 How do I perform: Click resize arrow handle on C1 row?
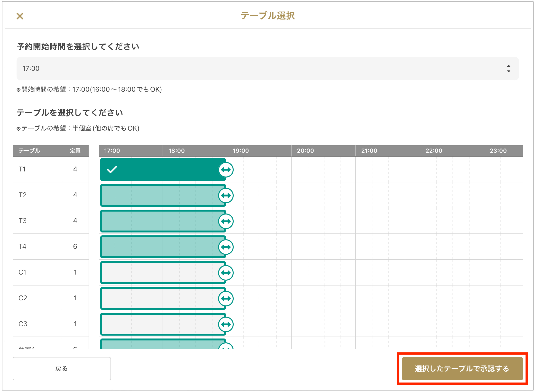[x=226, y=273]
